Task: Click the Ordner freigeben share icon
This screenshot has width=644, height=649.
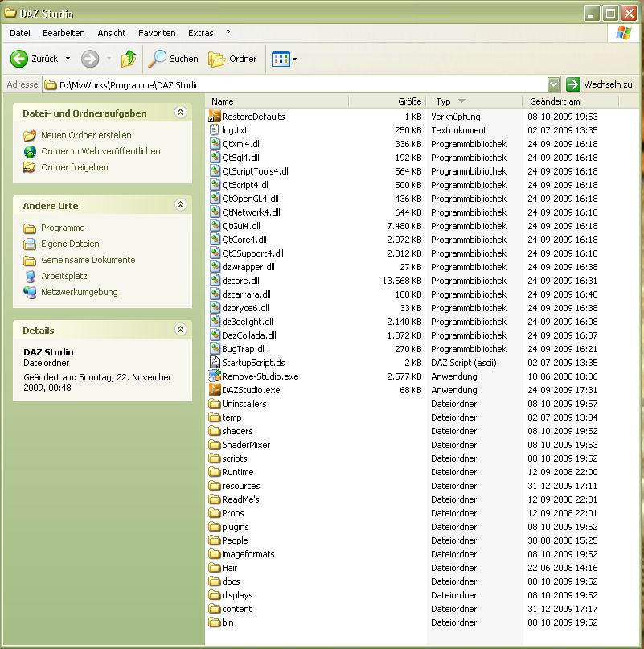Action: click(30, 167)
